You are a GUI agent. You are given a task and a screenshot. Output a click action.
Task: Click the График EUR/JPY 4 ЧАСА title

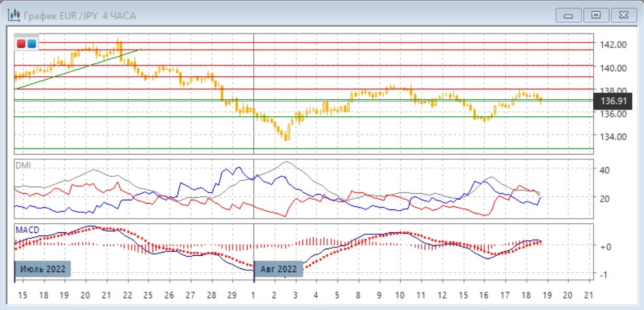79,15
